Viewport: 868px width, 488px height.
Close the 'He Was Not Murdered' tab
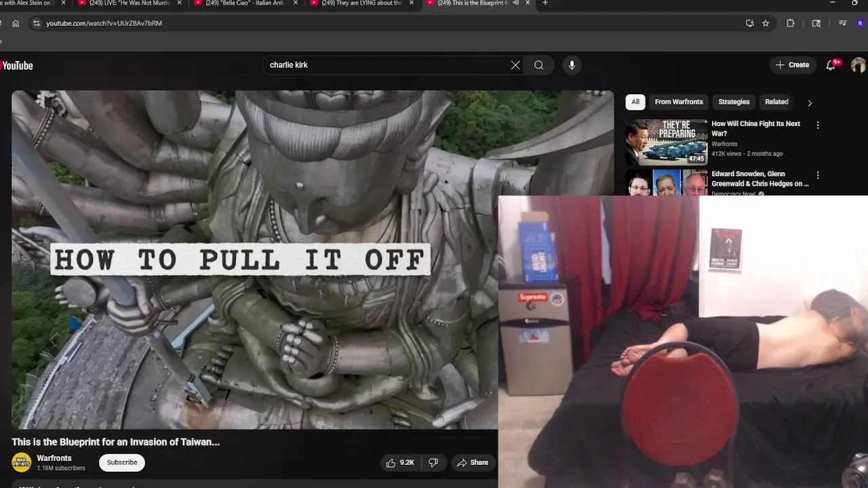[180, 3]
